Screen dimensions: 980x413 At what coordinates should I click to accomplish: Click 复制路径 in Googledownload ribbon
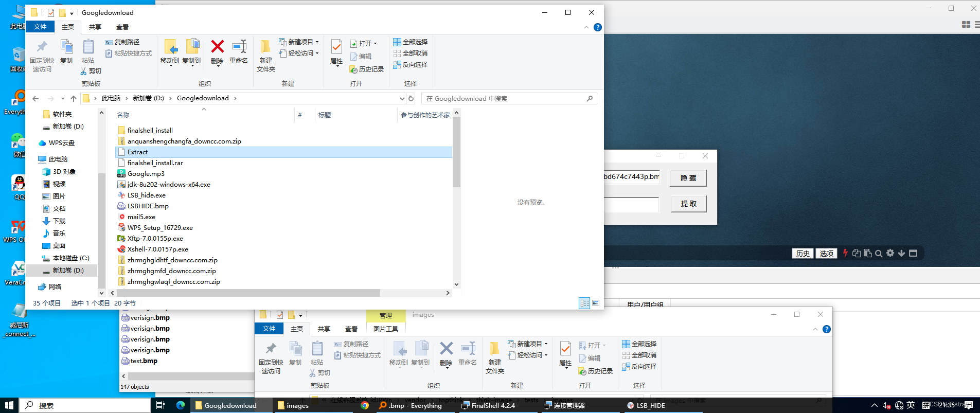point(122,42)
